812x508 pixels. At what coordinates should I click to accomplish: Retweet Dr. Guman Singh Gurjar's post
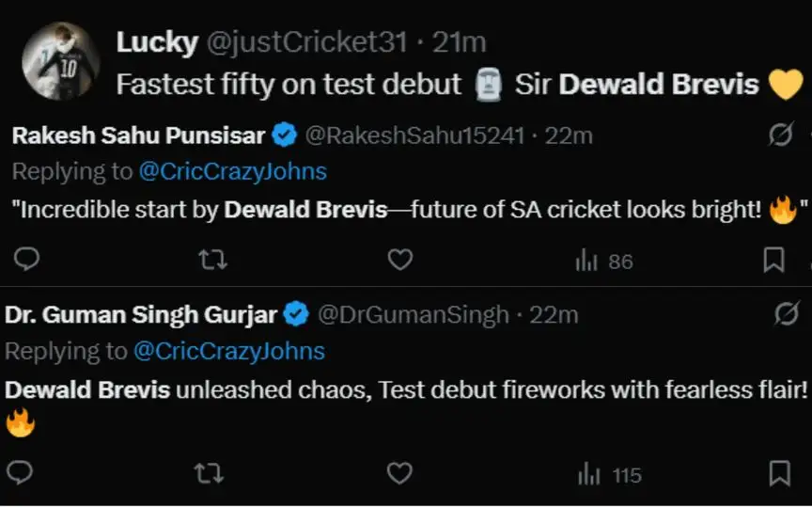click(209, 473)
